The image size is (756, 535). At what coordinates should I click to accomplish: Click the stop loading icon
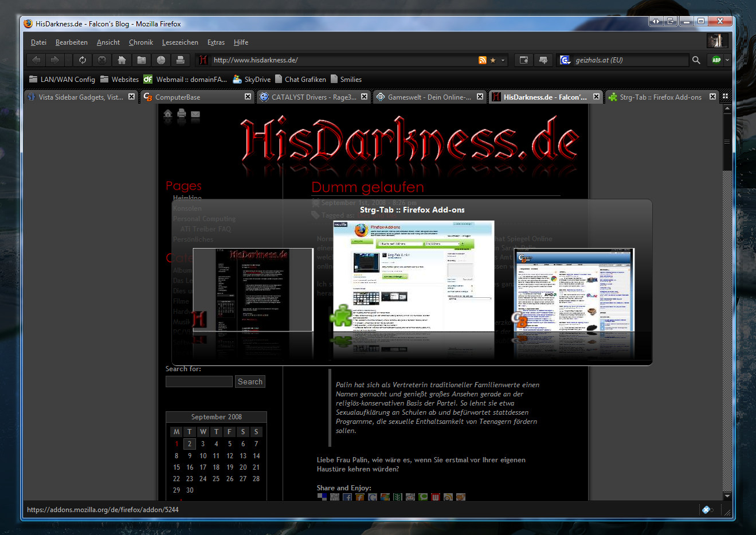[x=102, y=60]
